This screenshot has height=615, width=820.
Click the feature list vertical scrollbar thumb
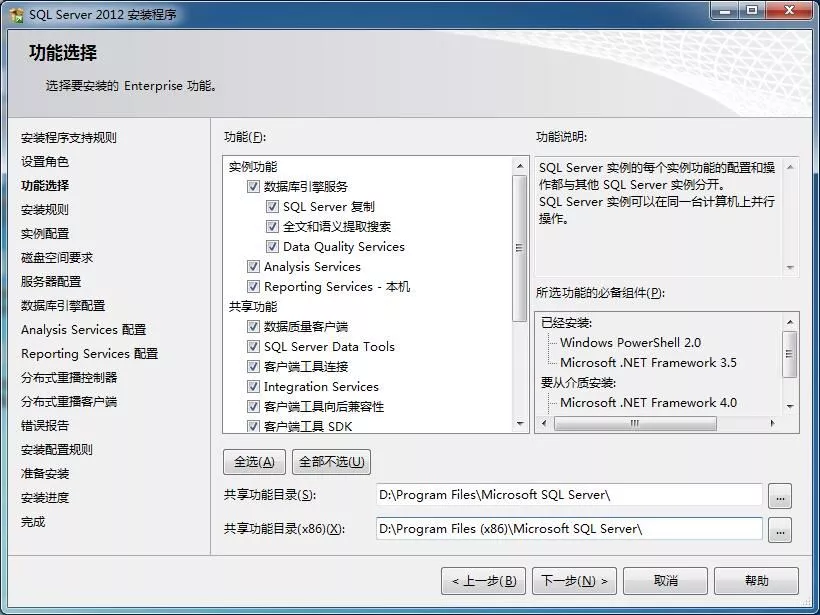(x=519, y=247)
